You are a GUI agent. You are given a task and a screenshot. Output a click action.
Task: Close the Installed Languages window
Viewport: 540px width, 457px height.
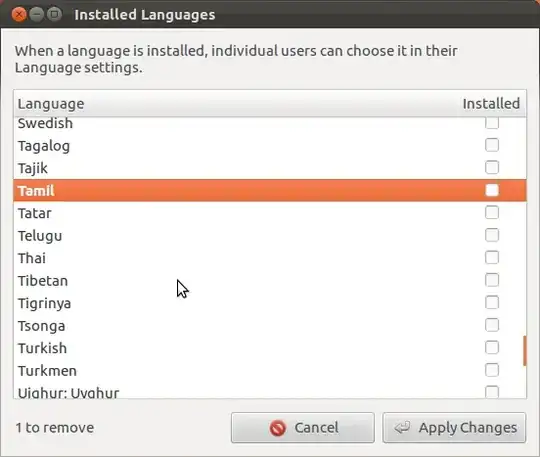click(x=19, y=14)
